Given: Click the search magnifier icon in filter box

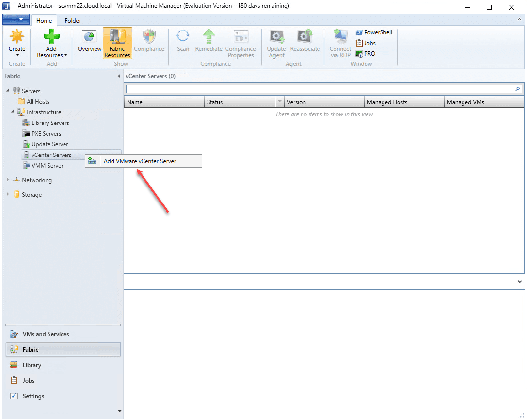Looking at the screenshot, I should pyautogui.click(x=518, y=89).
